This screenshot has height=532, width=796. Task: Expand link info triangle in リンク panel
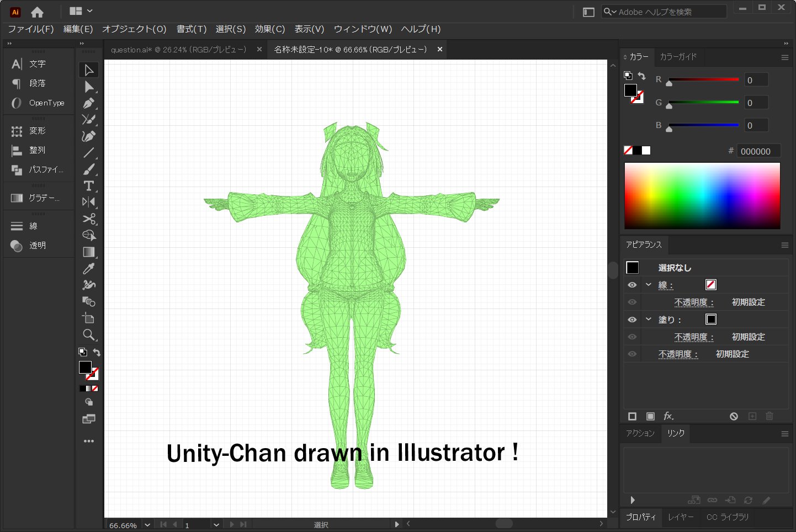[633, 500]
